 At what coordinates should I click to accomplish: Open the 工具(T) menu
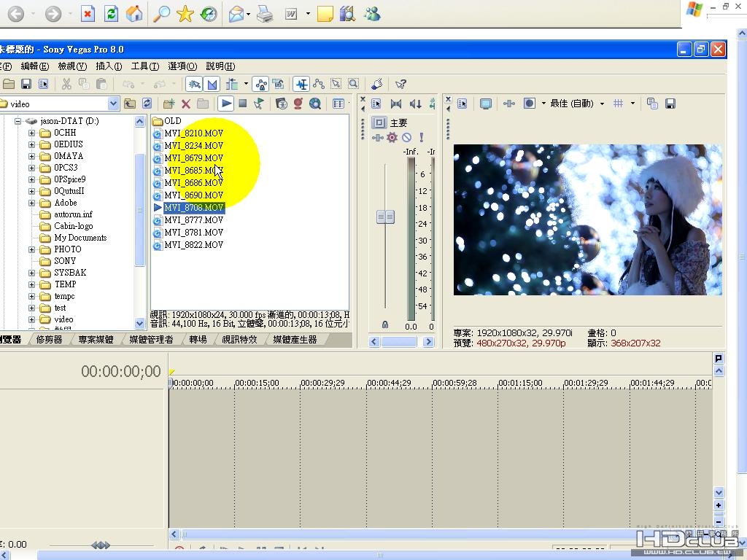pyautogui.click(x=145, y=66)
